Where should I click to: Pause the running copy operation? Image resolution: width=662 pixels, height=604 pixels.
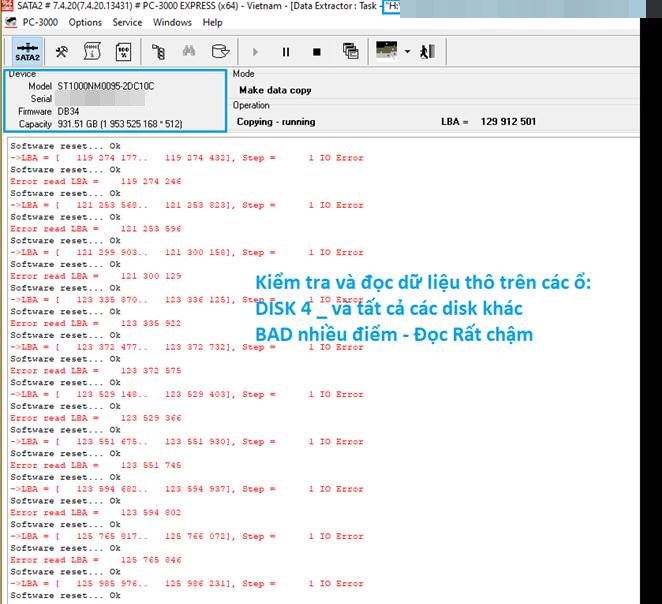coord(286,52)
